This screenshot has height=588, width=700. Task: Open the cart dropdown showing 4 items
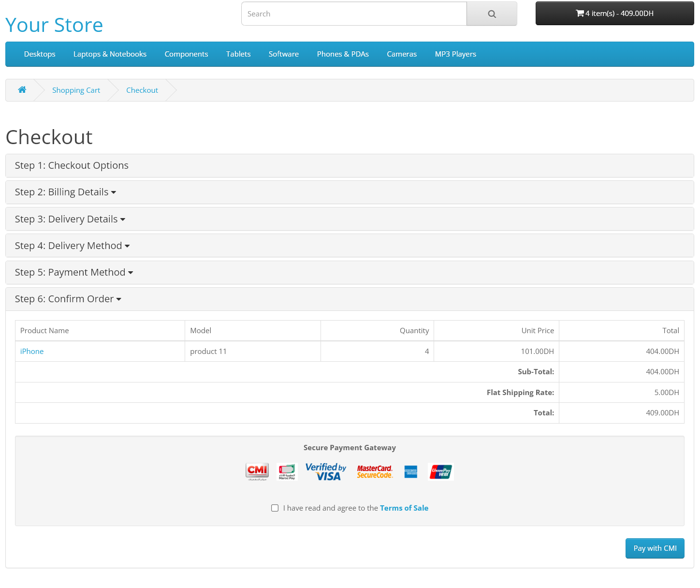click(x=614, y=14)
